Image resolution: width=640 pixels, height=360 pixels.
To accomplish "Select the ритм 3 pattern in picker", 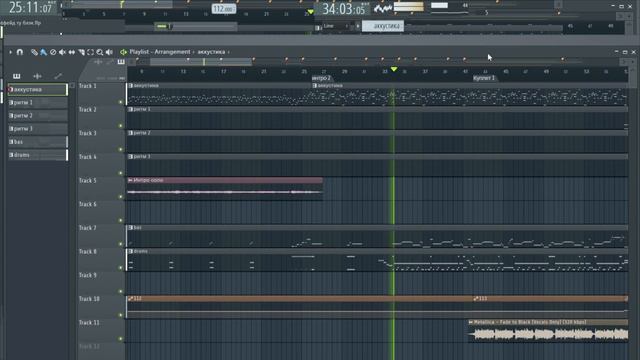I will coord(38,129).
